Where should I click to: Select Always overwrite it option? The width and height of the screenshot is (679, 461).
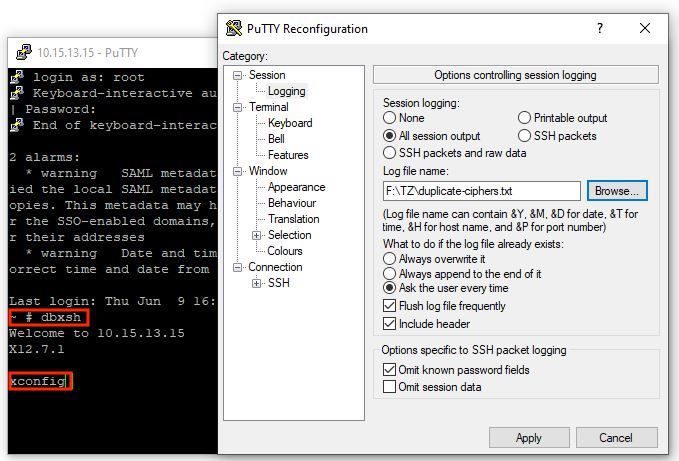click(390, 258)
